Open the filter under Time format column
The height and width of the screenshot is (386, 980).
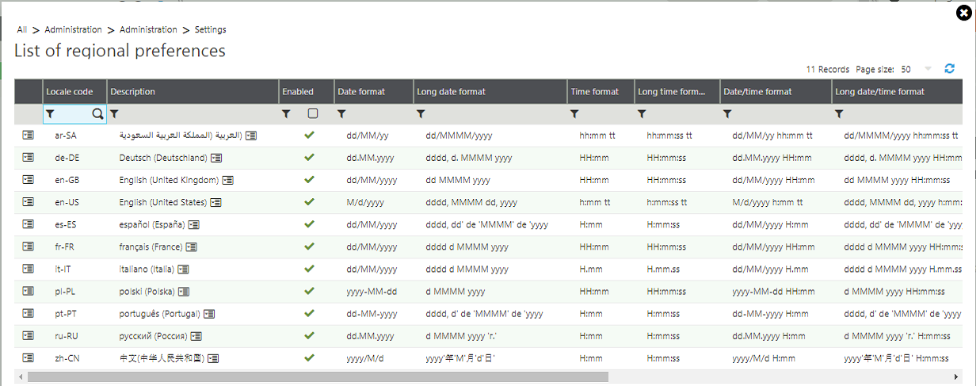pos(574,114)
